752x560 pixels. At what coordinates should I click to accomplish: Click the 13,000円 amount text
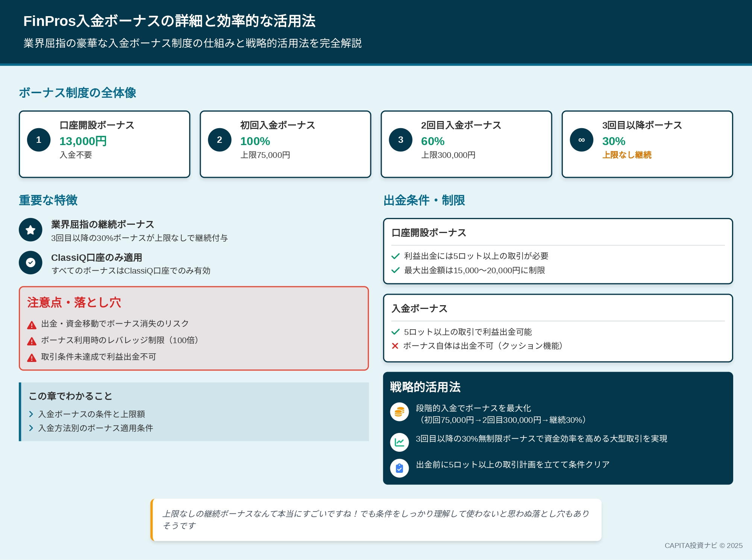pos(83,141)
